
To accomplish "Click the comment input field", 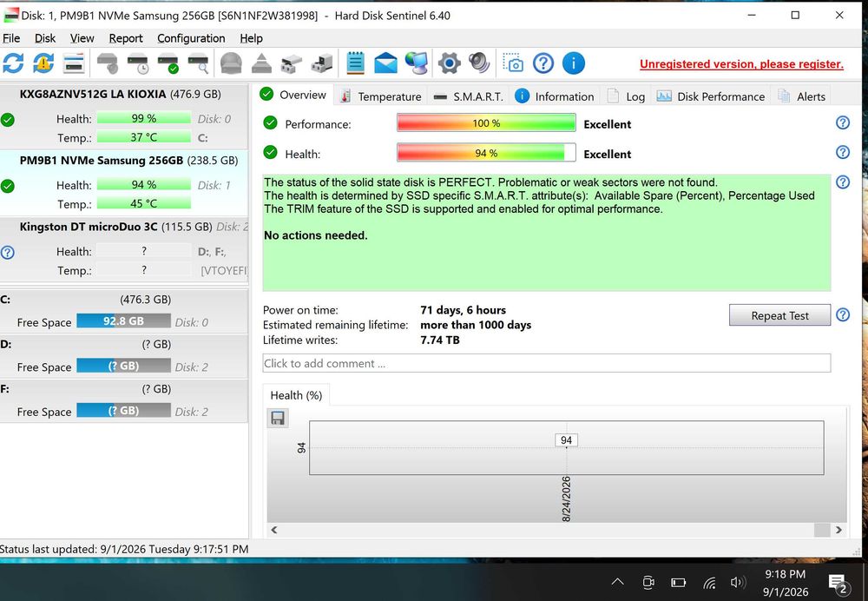I will pos(546,363).
